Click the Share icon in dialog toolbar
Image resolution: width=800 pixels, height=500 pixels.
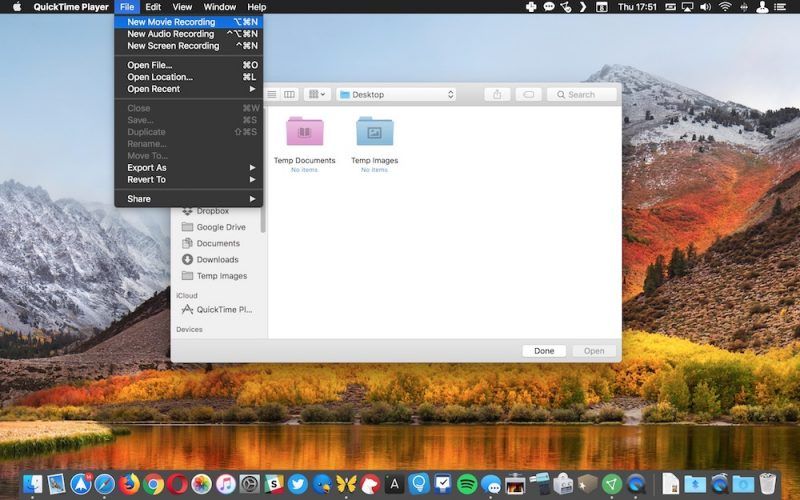[x=497, y=95]
